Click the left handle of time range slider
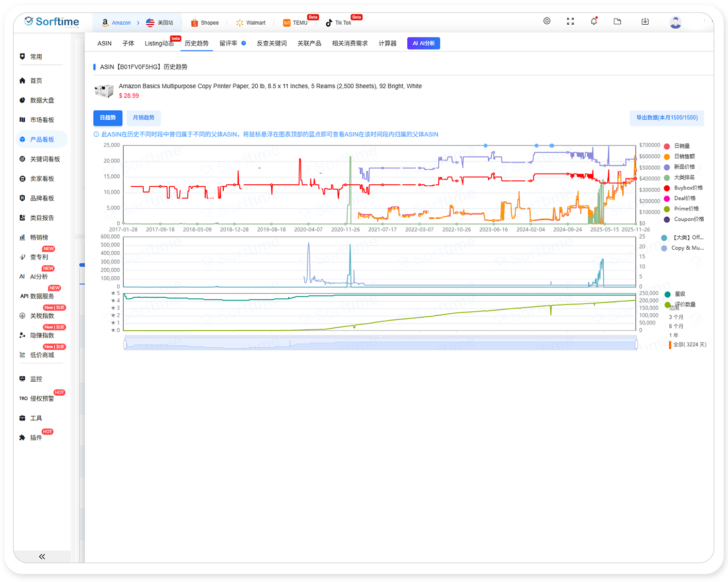Viewport: 728px width, 582px height. (x=125, y=344)
